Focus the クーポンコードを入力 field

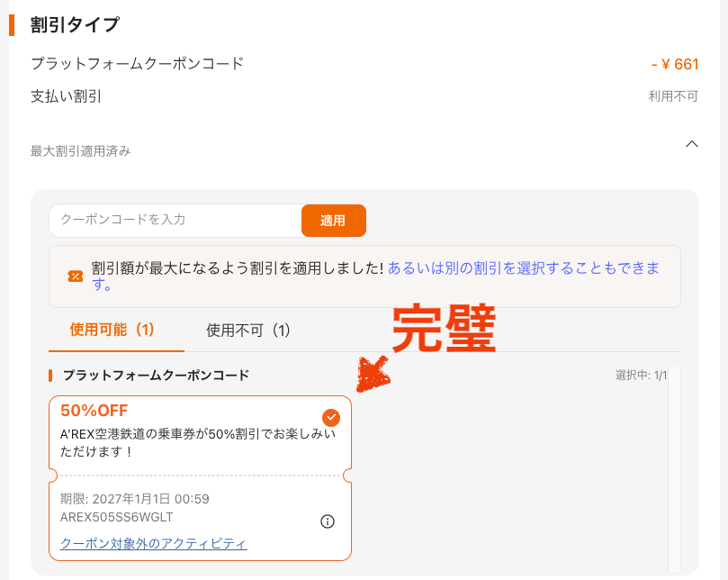[x=175, y=221]
